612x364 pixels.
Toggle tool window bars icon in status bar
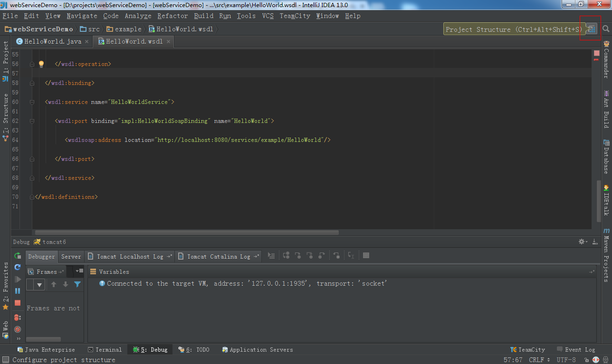(5, 360)
